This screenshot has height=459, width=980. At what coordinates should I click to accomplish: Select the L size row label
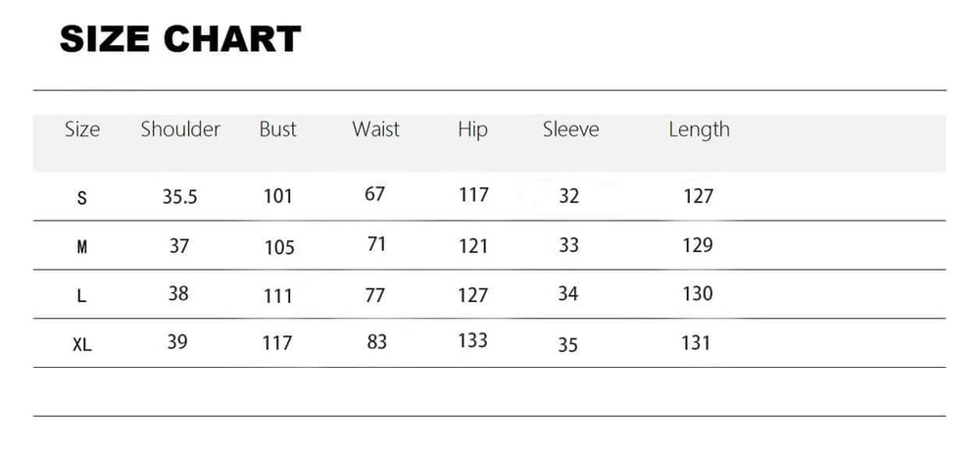pyautogui.click(x=82, y=296)
